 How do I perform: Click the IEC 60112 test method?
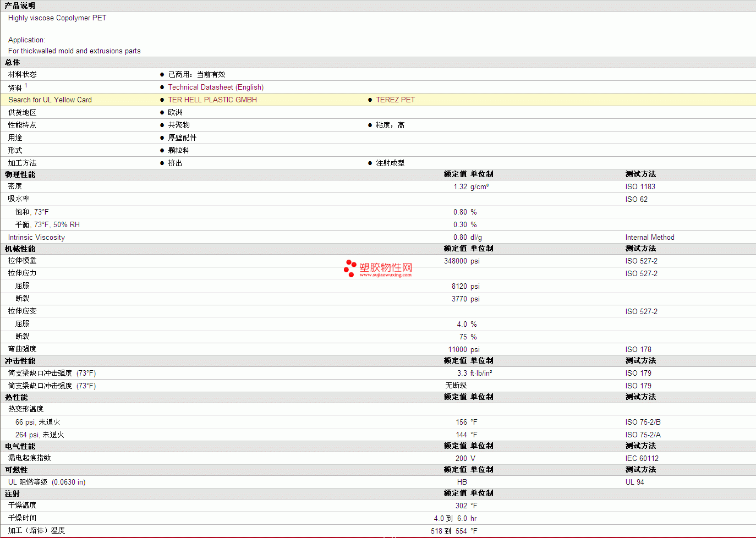pyautogui.click(x=642, y=459)
